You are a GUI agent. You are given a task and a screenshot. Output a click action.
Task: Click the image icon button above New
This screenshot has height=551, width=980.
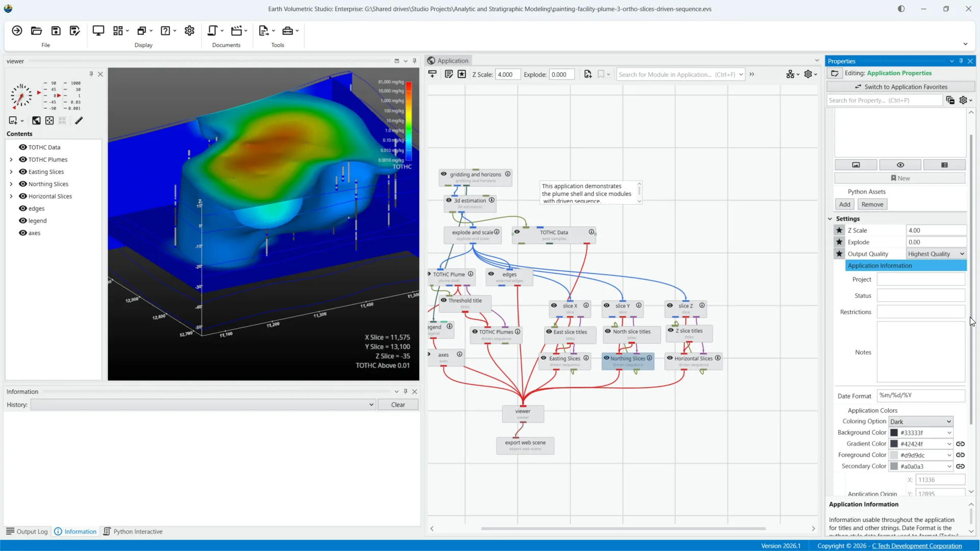coord(856,165)
